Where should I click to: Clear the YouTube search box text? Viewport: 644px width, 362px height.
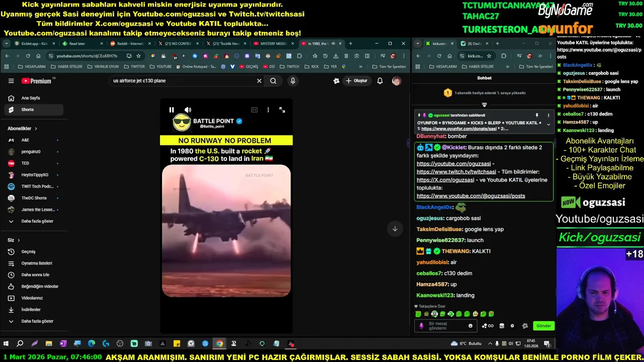(259, 80)
